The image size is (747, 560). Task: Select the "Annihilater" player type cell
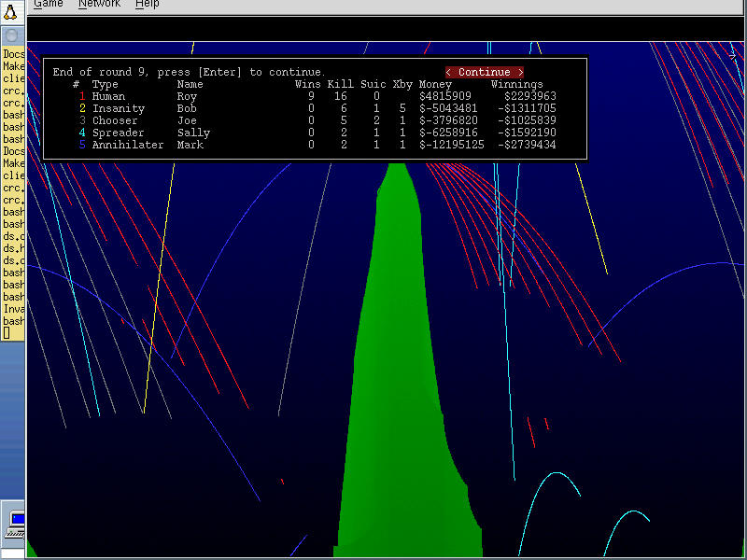click(x=128, y=145)
